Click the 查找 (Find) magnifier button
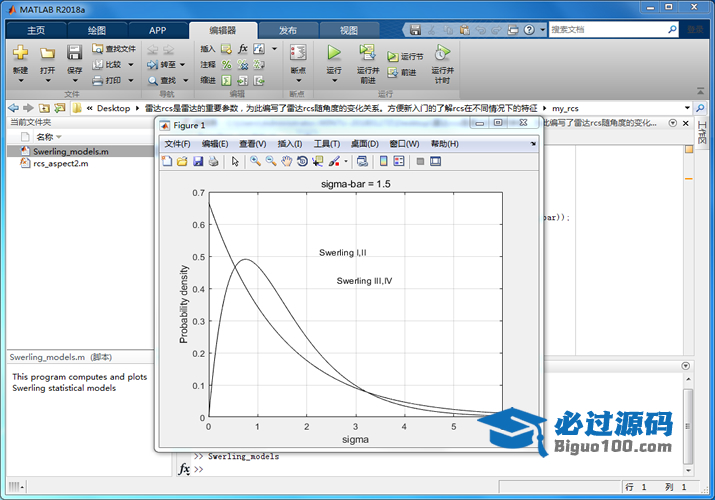This screenshot has width=715, height=500. (x=162, y=80)
